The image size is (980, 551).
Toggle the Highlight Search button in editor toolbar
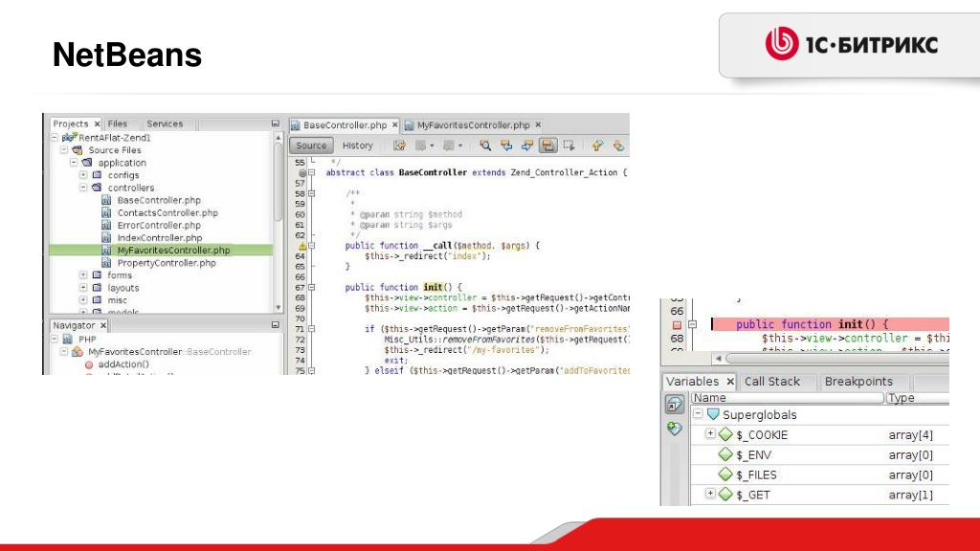(547, 145)
